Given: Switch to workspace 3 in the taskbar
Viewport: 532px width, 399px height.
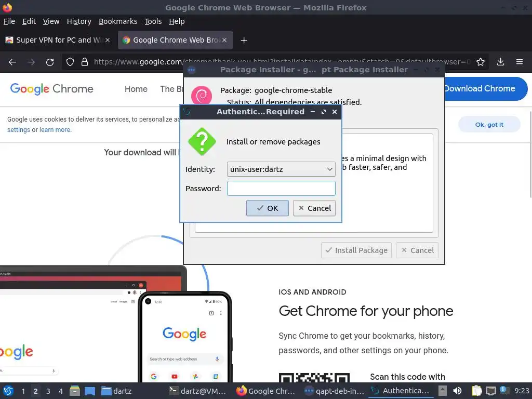Looking at the screenshot, I should (48, 391).
